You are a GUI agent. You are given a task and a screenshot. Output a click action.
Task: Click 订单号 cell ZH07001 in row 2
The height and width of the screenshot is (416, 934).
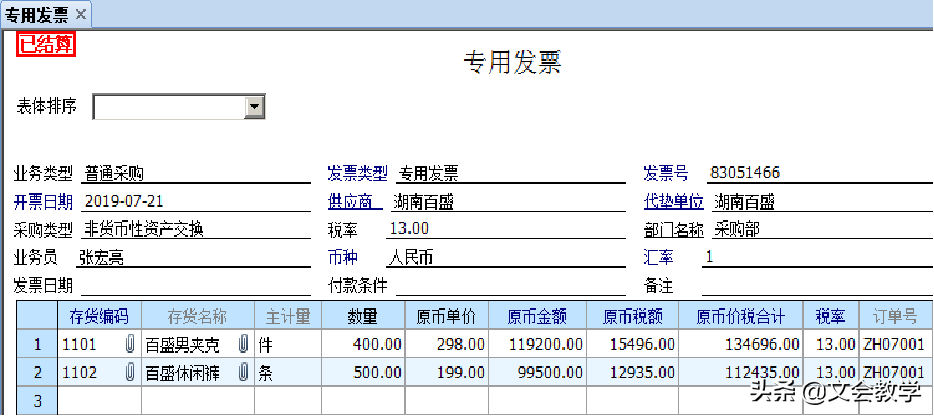pos(896,372)
